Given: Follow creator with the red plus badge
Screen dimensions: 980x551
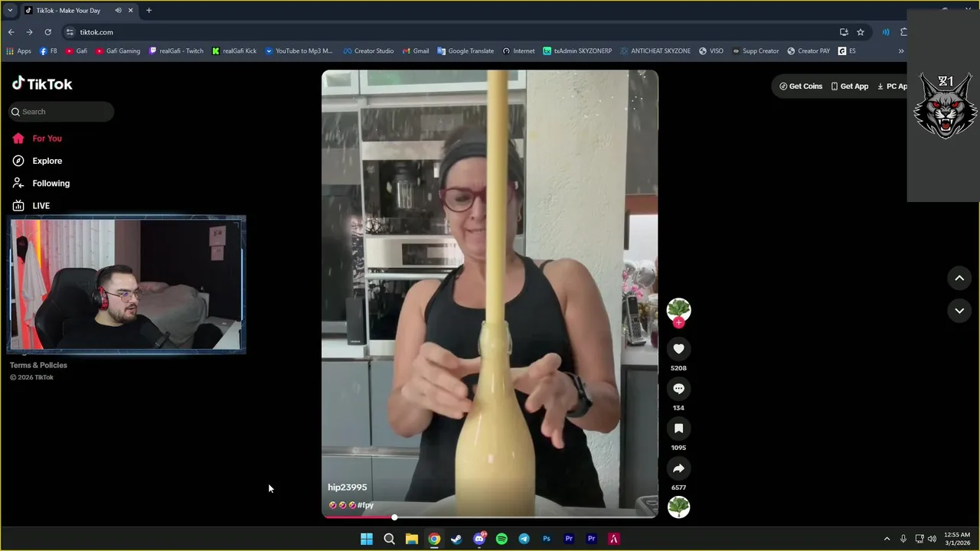Looking at the screenshot, I should click(678, 323).
